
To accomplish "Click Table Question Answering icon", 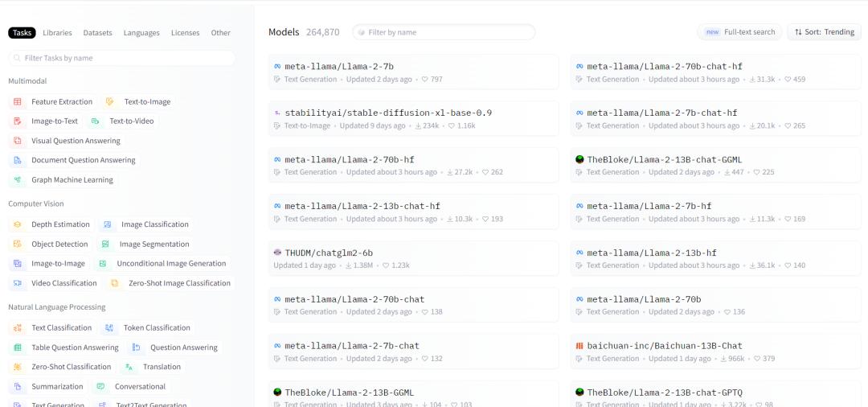I will (18, 347).
